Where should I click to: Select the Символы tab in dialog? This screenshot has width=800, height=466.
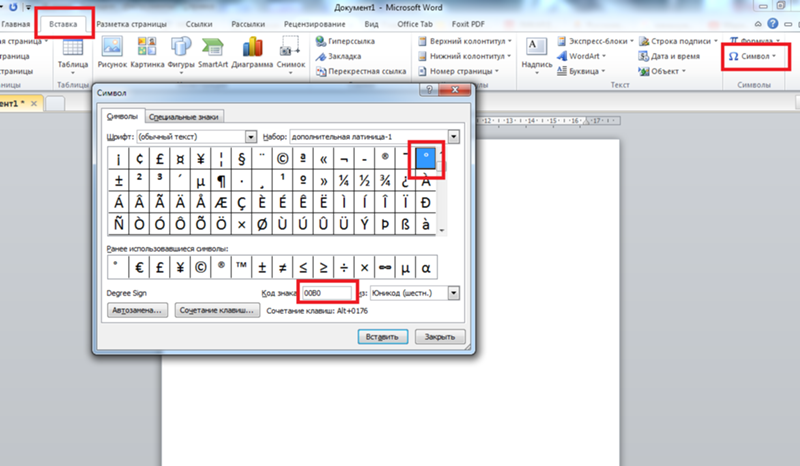[122, 116]
